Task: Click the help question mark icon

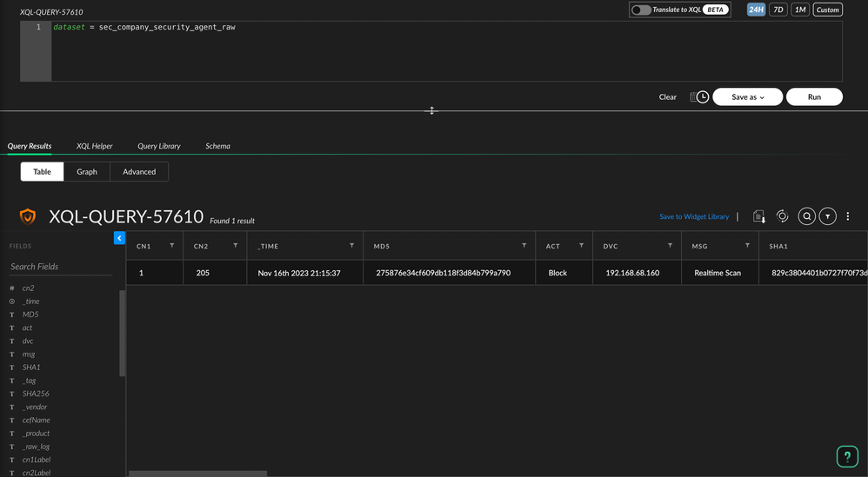Action: coord(847,456)
